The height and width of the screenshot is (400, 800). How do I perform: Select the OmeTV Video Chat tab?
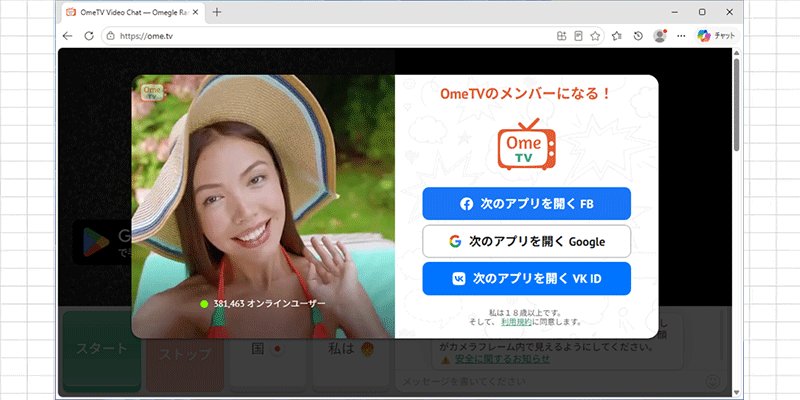click(x=133, y=12)
